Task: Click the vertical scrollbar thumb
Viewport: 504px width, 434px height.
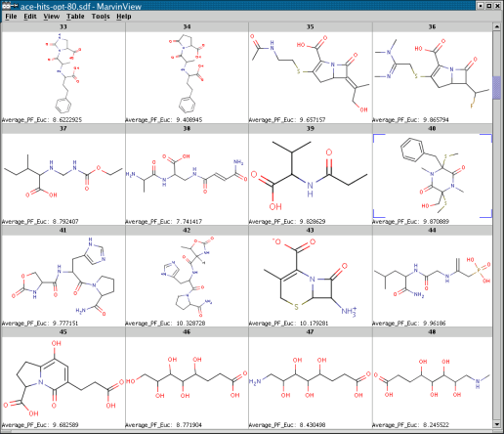Action: [x=496, y=87]
